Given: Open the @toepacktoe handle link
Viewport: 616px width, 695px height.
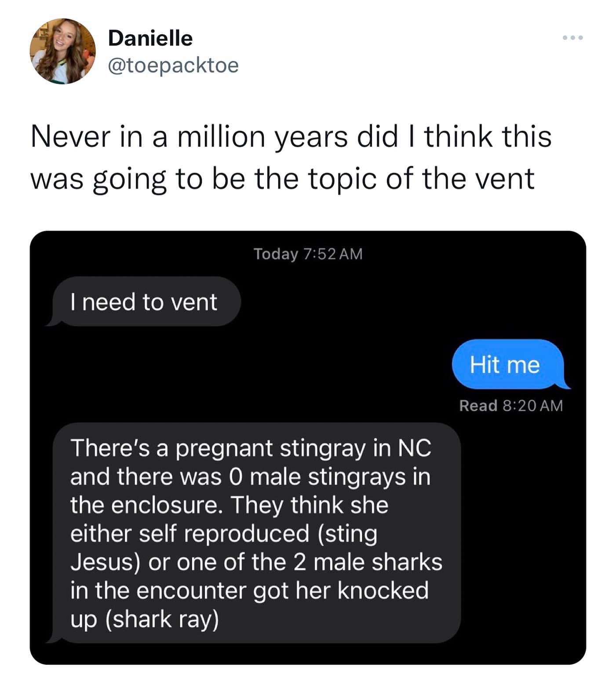Looking at the screenshot, I should click(x=173, y=65).
